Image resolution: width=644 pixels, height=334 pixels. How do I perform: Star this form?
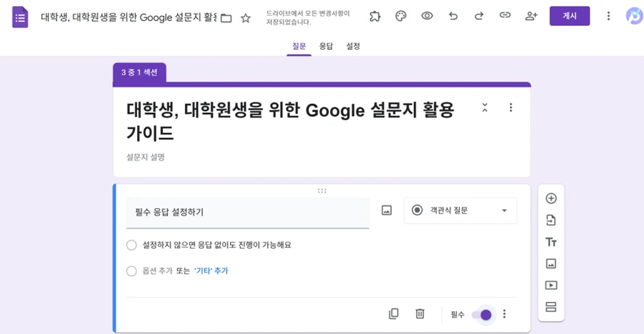coord(245,18)
